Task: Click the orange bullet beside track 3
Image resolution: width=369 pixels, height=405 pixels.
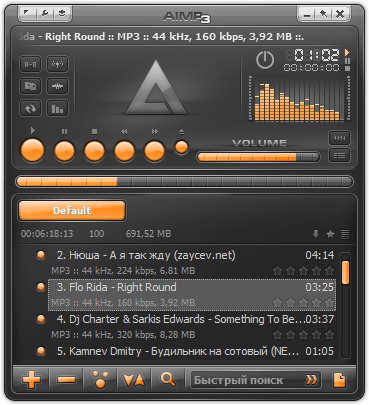Action: click(x=41, y=287)
